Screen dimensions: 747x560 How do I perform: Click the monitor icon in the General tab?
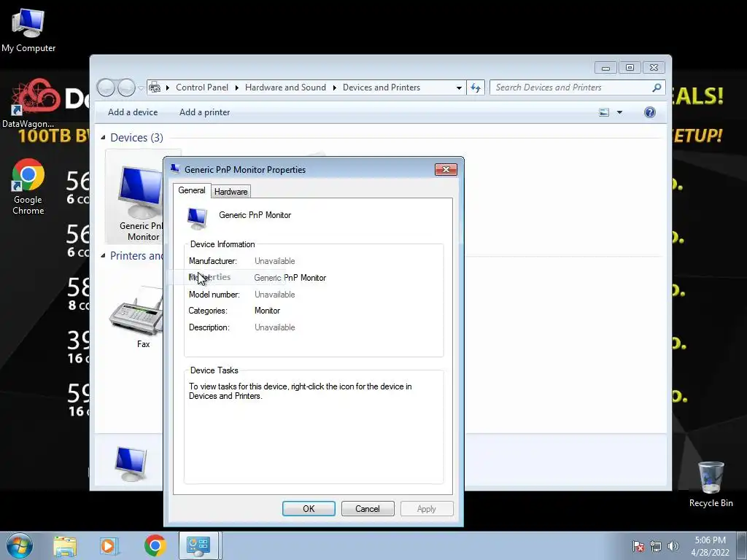(197, 218)
